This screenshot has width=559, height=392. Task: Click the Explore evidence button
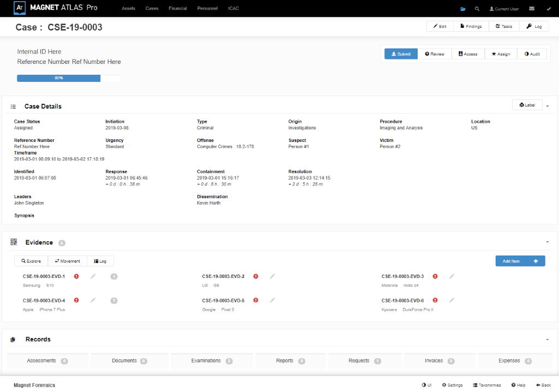pyautogui.click(x=31, y=261)
